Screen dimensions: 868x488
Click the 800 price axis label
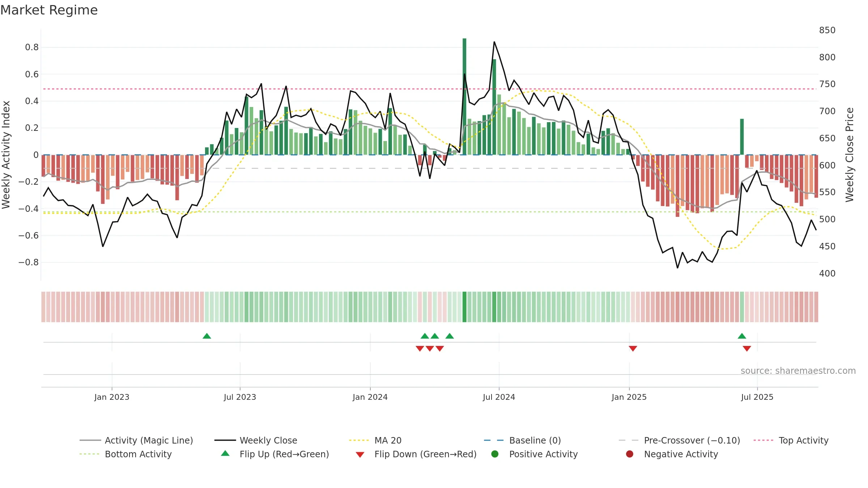pos(827,57)
